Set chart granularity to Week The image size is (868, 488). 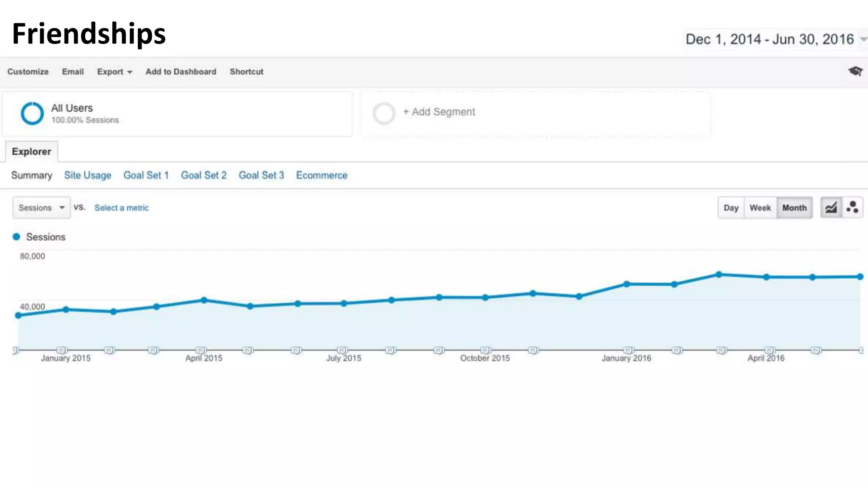click(x=760, y=208)
